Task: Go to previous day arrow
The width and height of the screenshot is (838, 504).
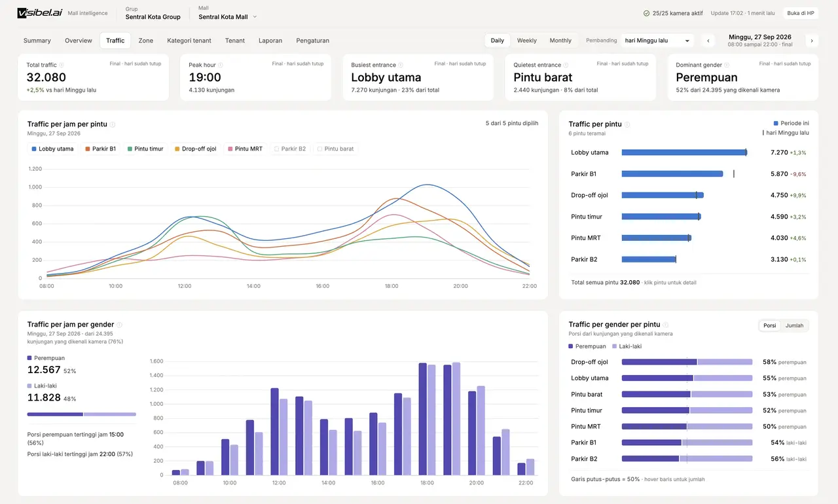Action: click(708, 41)
